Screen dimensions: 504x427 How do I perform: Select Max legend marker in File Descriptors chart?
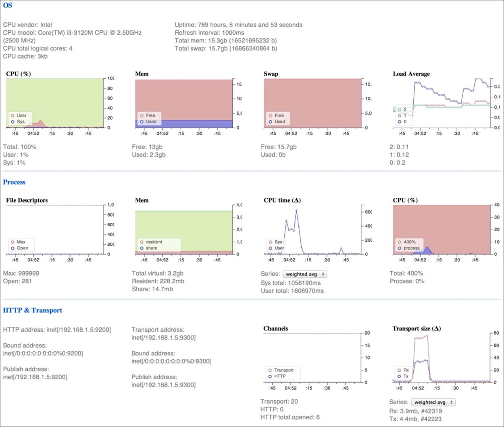(12, 242)
